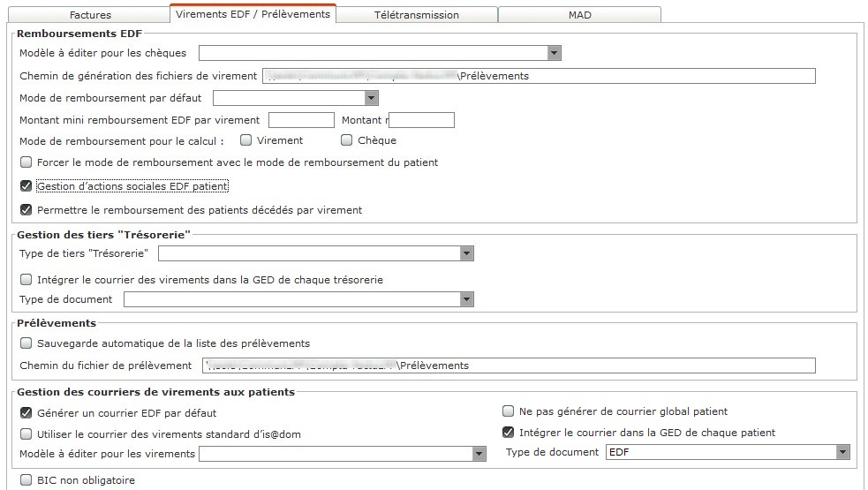Expand the Mode de remboursement par défaut dropdown

coord(296,98)
